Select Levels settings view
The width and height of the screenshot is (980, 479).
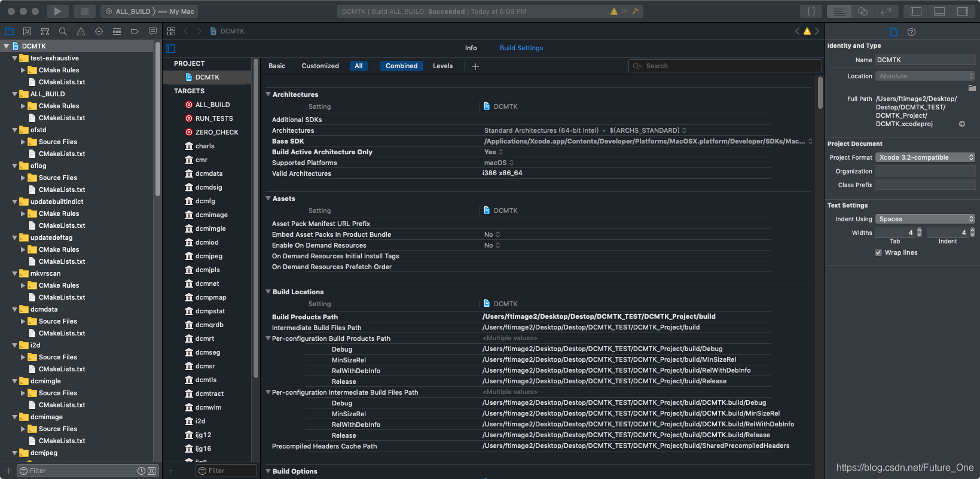tap(442, 66)
